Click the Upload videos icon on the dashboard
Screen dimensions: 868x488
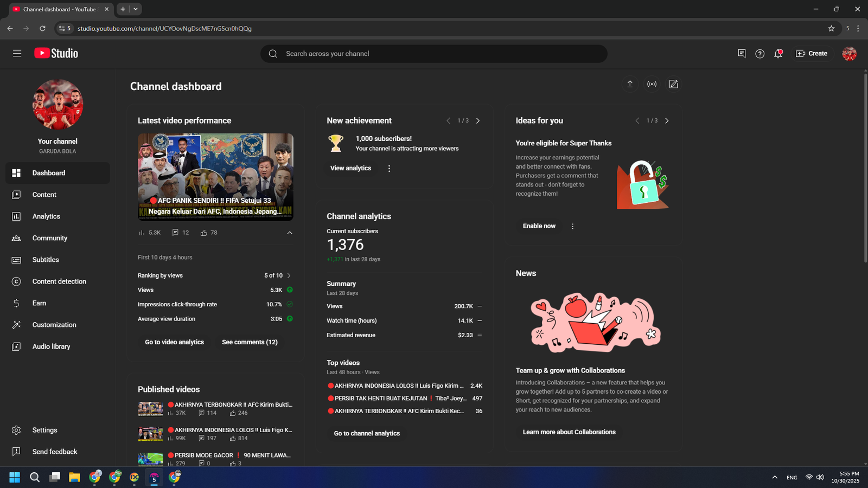[x=630, y=84]
